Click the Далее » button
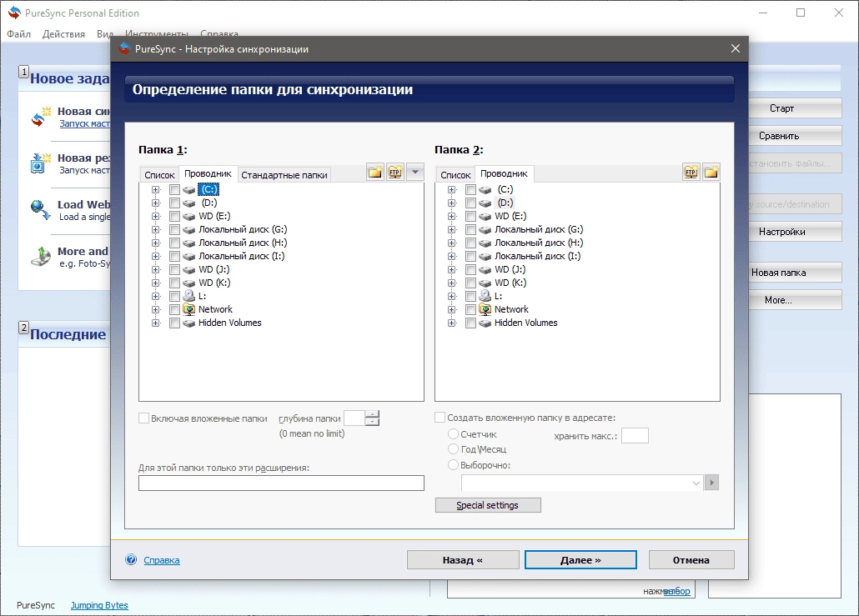Screen dimensions: 859x616 coord(580,559)
